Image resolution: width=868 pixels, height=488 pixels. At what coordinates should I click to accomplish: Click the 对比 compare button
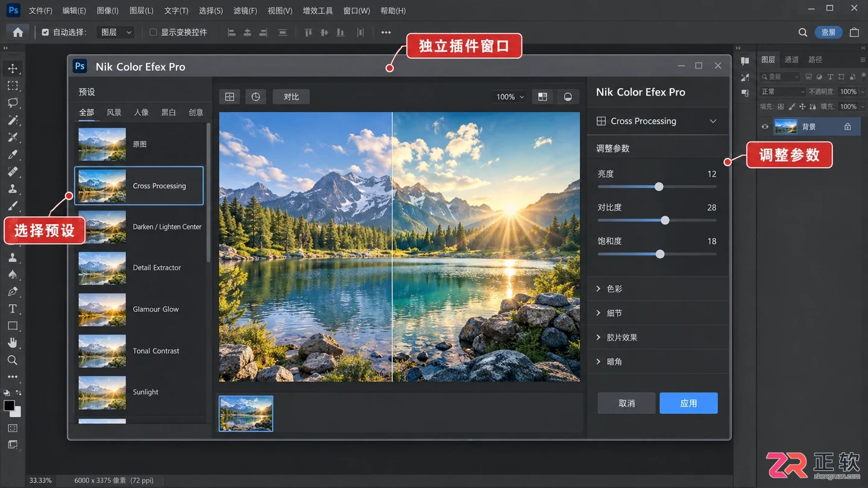coord(291,96)
